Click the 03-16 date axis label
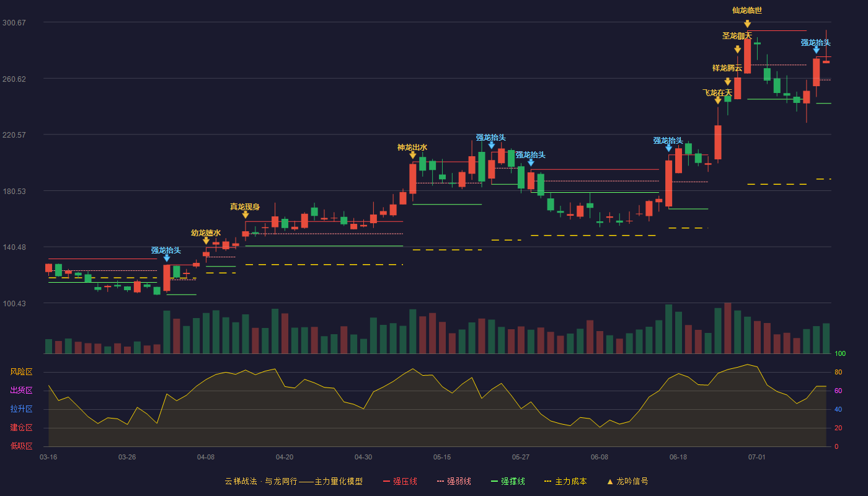The image size is (868, 496). pos(48,457)
